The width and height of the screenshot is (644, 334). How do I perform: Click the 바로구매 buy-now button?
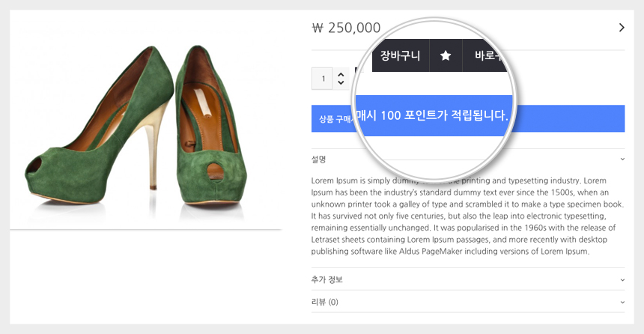coord(485,55)
